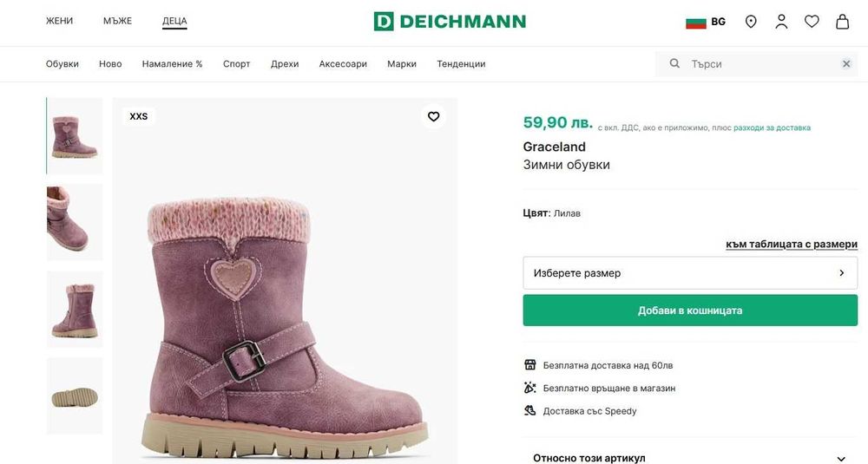
Task: Open the user account icon
Action: point(781,22)
